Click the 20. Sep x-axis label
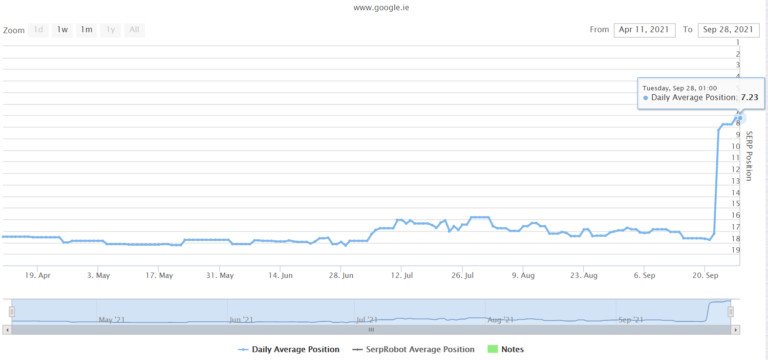Image resolution: width=768 pixels, height=360 pixels. 705,276
